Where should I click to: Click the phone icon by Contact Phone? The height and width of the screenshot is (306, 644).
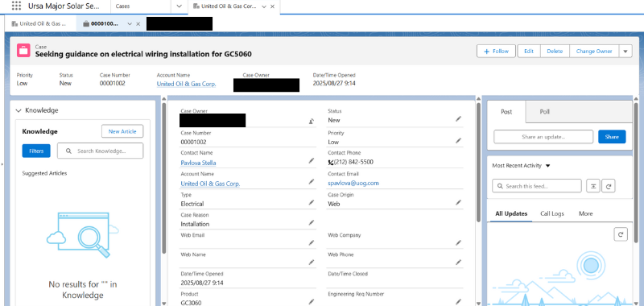coord(331,162)
